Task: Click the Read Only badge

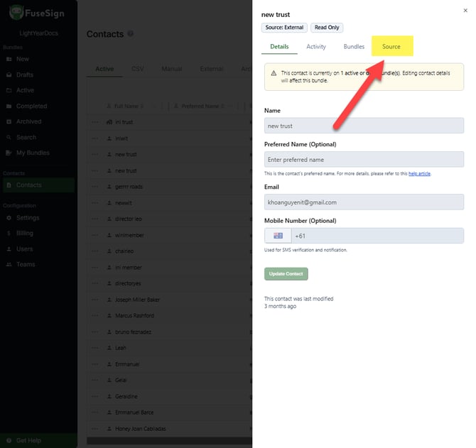Action: click(327, 27)
